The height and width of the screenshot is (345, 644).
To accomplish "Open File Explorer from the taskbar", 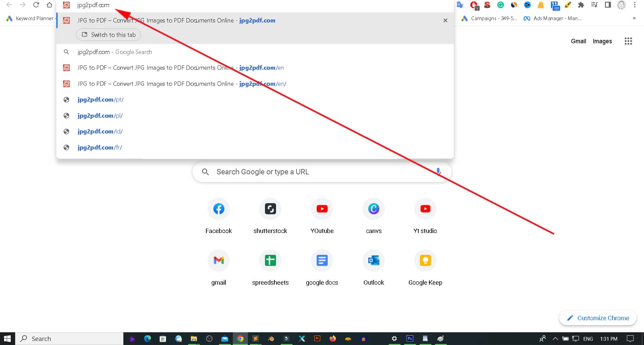I will pos(194,339).
